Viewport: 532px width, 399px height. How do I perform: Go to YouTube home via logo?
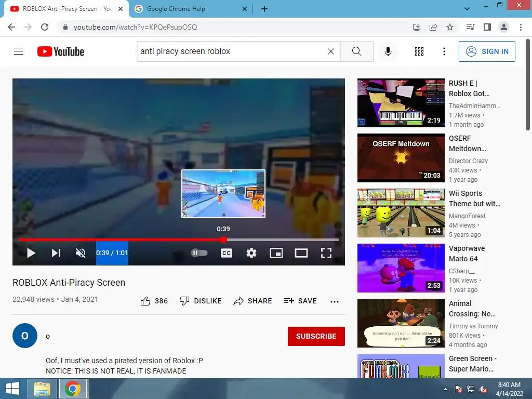[61, 51]
